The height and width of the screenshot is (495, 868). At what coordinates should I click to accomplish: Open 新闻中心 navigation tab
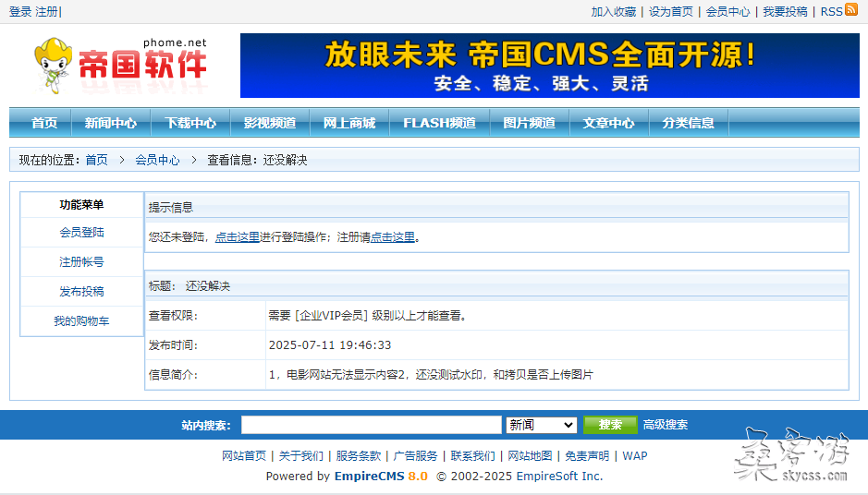pyautogui.click(x=111, y=123)
